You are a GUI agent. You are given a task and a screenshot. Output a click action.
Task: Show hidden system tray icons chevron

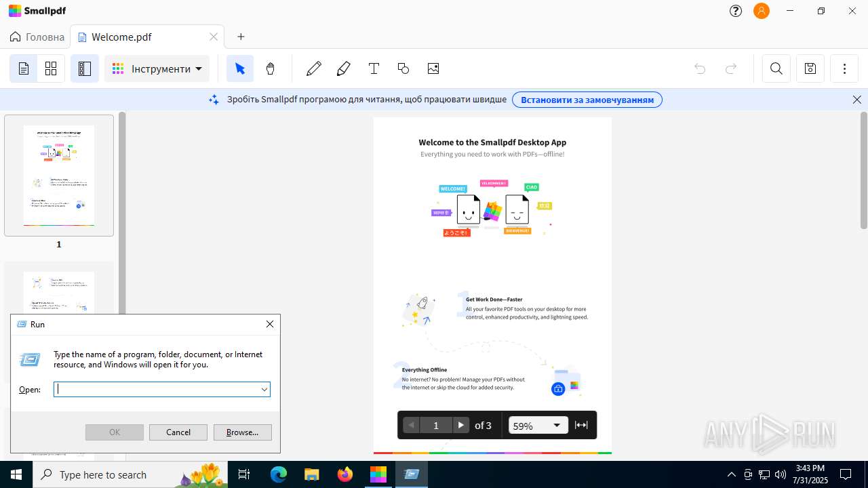(731, 474)
